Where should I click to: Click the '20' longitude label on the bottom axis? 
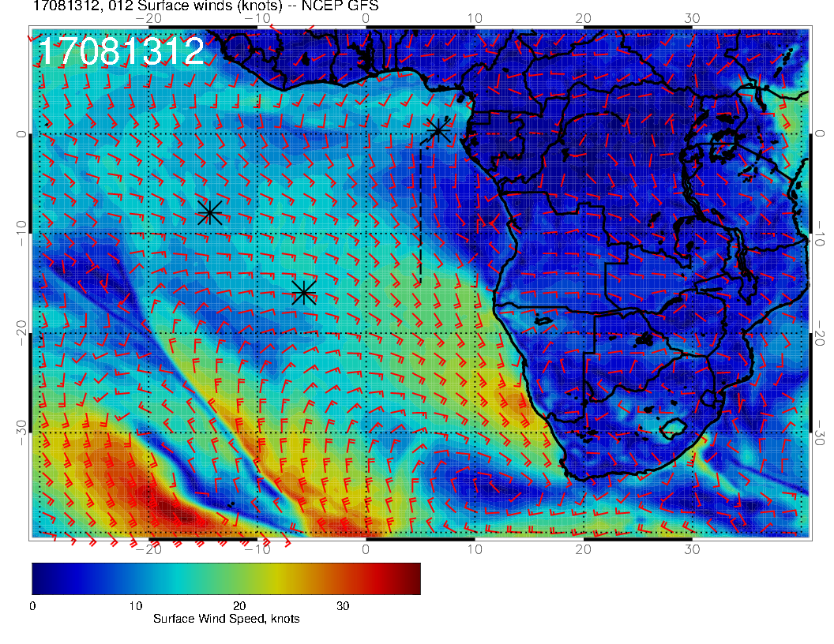pyautogui.click(x=583, y=549)
